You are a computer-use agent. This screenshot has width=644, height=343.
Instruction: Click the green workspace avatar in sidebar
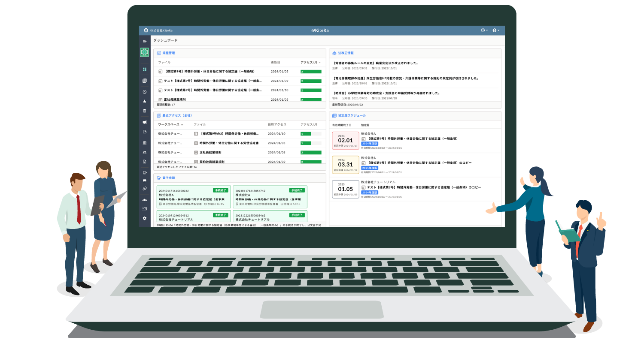tap(145, 52)
